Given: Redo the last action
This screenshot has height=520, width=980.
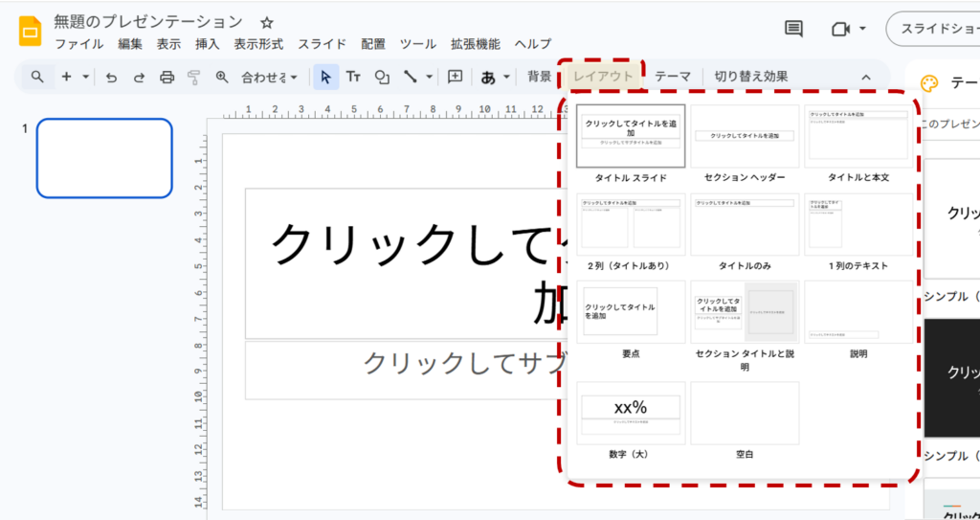Looking at the screenshot, I should [139, 77].
